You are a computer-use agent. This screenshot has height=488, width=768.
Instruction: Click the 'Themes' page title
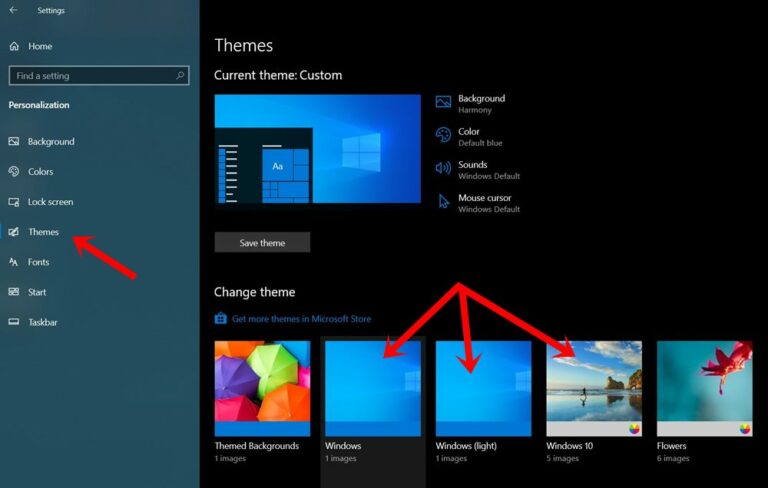[x=243, y=45]
